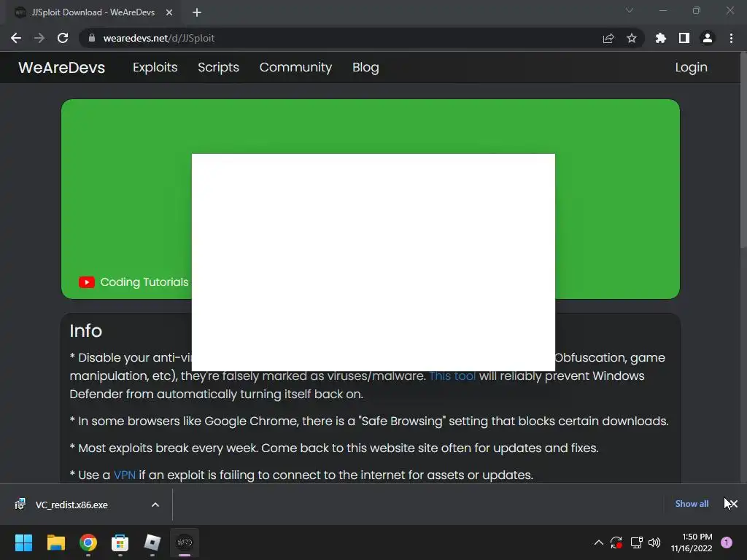Click the padlock site info icon
The image size is (747, 560).
[x=92, y=38]
